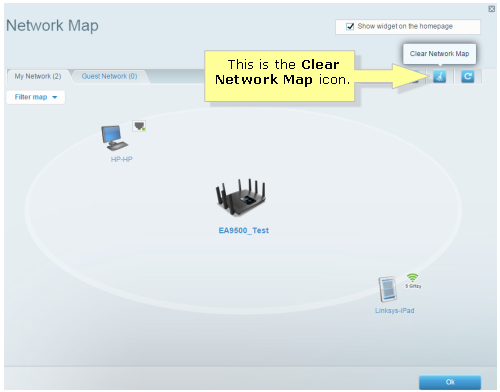Switch to My Network (2) tab

click(x=38, y=76)
